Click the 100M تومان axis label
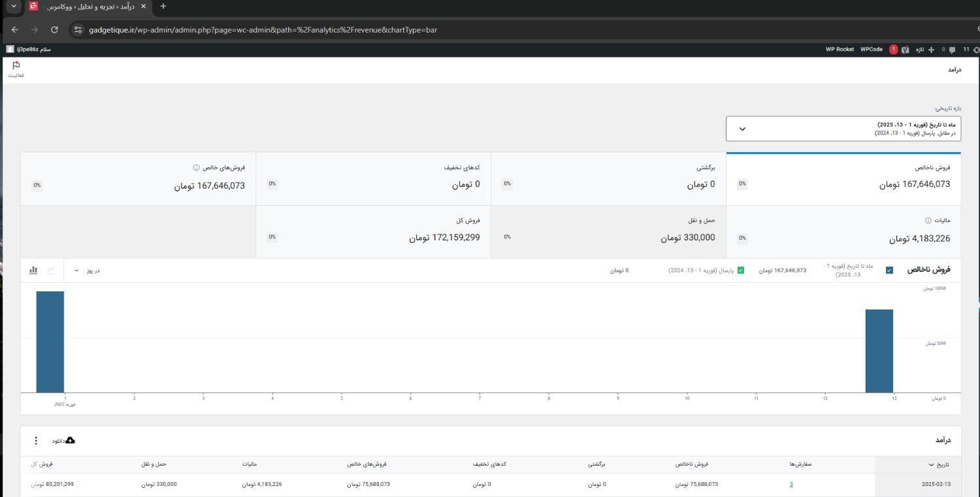 (x=934, y=289)
